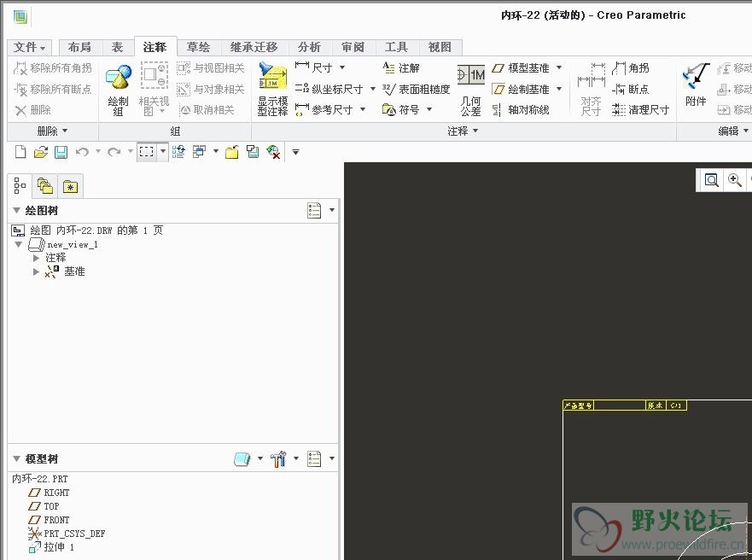Open the 模型基准 dropdown arrow
This screenshot has height=560, width=752.
tap(559, 68)
